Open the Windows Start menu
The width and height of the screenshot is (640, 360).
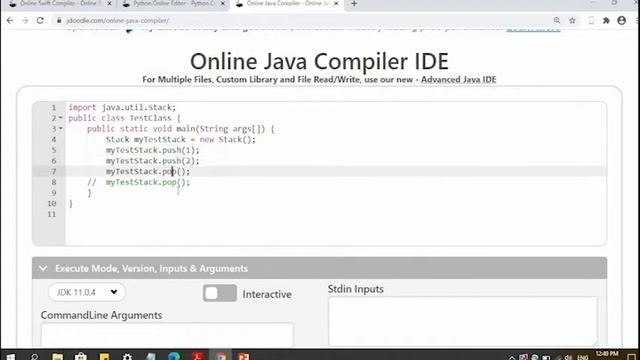click(x=11, y=356)
